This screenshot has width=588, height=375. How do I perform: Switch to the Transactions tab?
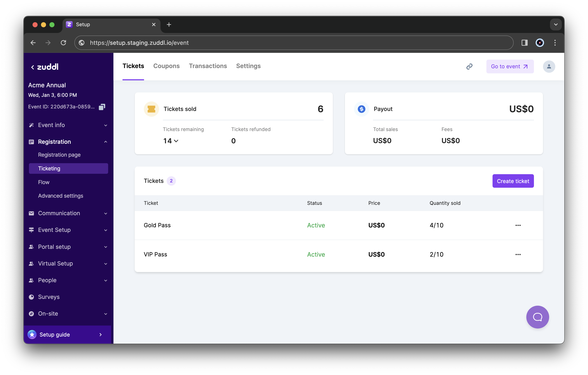click(208, 66)
